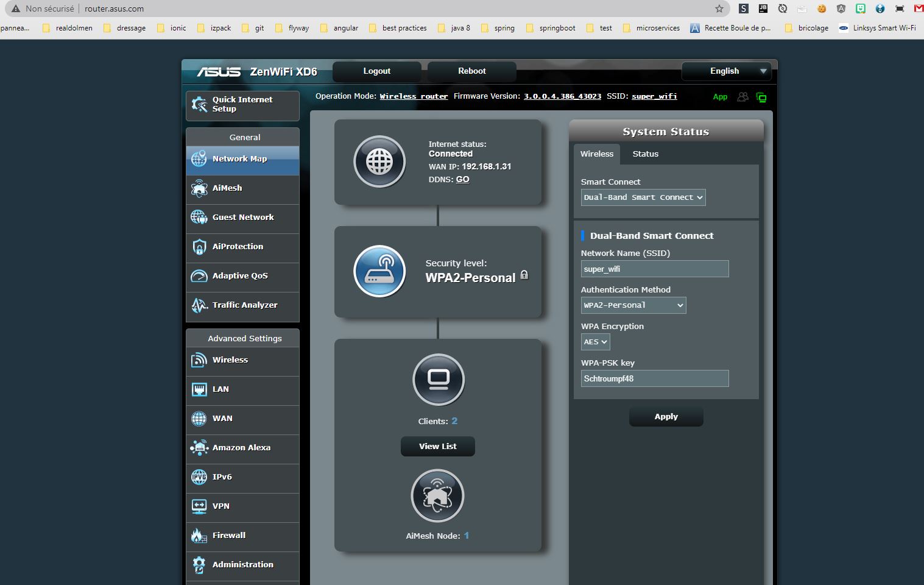The width and height of the screenshot is (924, 585).
Task: Click the Clients count number 2
Action: [454, 421]
